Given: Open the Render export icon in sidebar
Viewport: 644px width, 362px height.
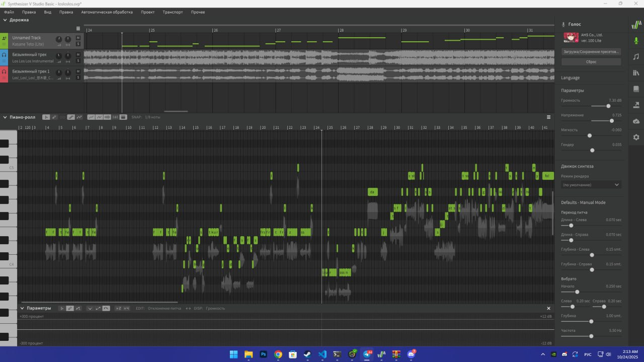Looking at the screenshot, I should pos(636,105).
